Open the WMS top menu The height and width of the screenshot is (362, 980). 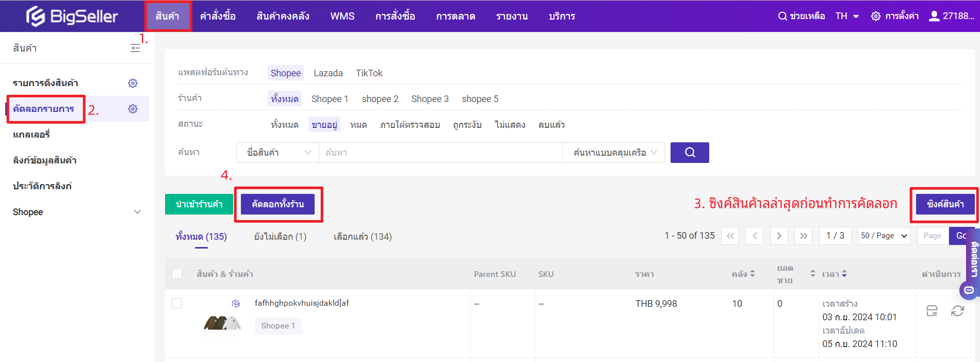click(342, 16)
